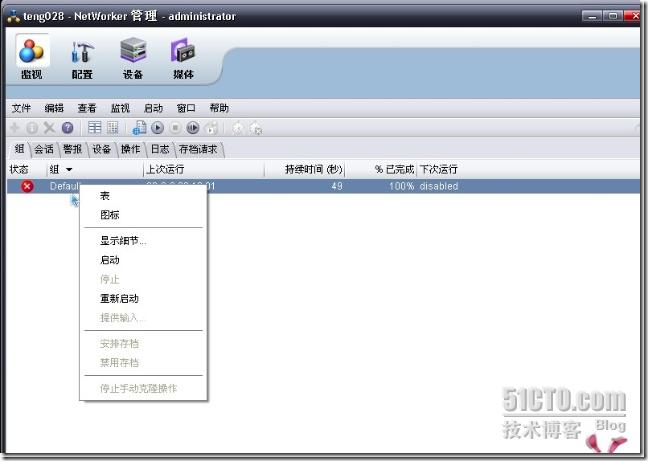Screen dimensions: 648x461
Task: Click the purple help question-mark icon
Action: pos(67,128)
